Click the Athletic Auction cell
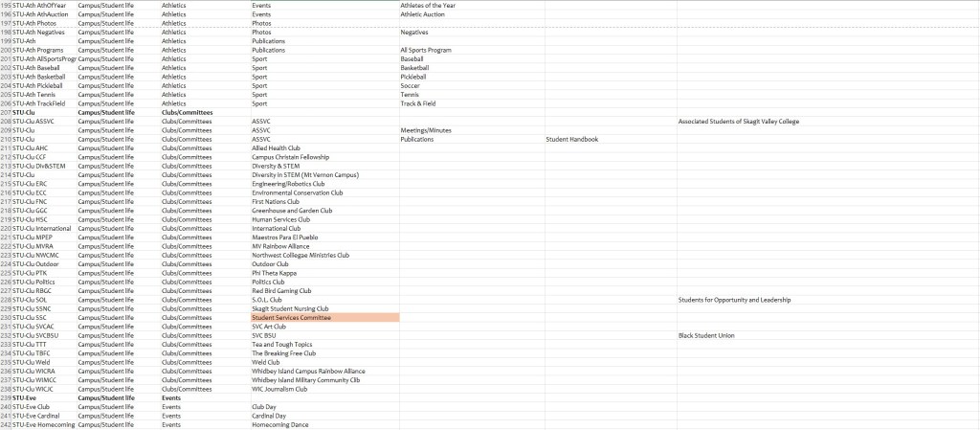Viewport: 980px width, 430px height. (423, 14)
